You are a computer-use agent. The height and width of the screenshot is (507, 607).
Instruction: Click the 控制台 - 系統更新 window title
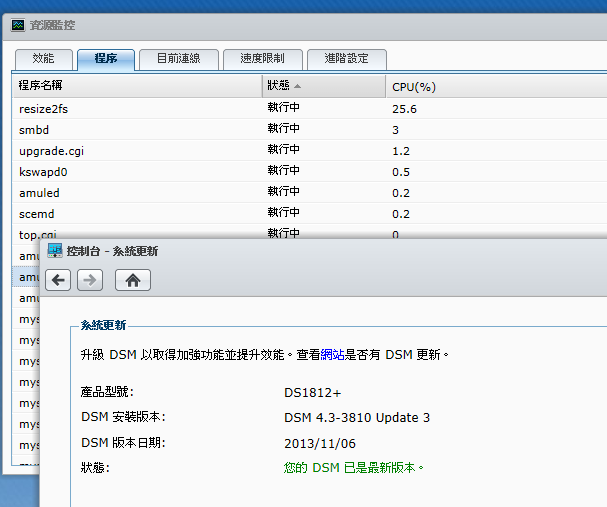(x=112, y=251)
